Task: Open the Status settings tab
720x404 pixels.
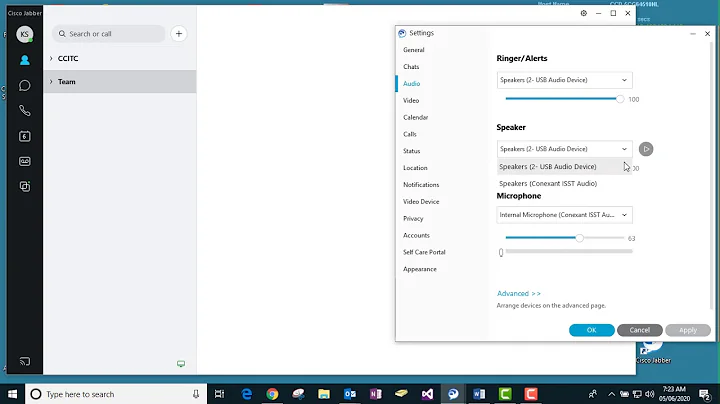Action: point(411,151)
